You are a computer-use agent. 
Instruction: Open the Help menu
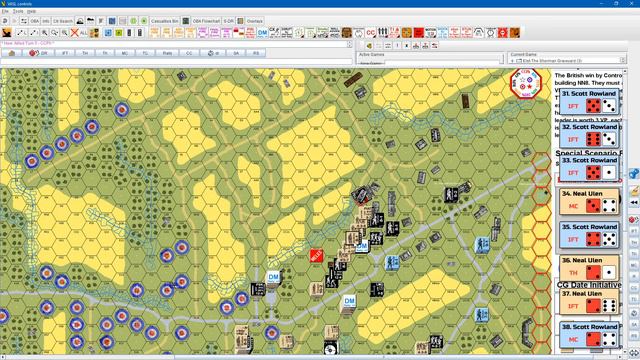point(31,11)
